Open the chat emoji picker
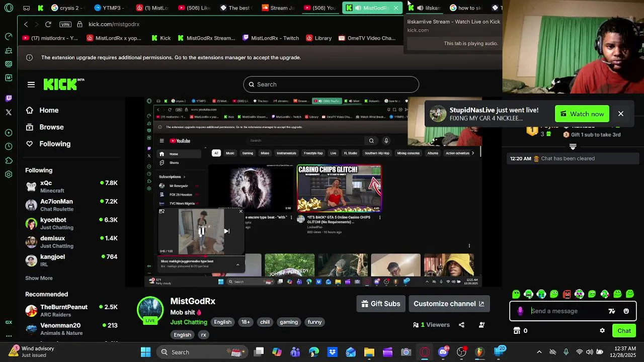The image size is (644, 362). pos(626,311)
